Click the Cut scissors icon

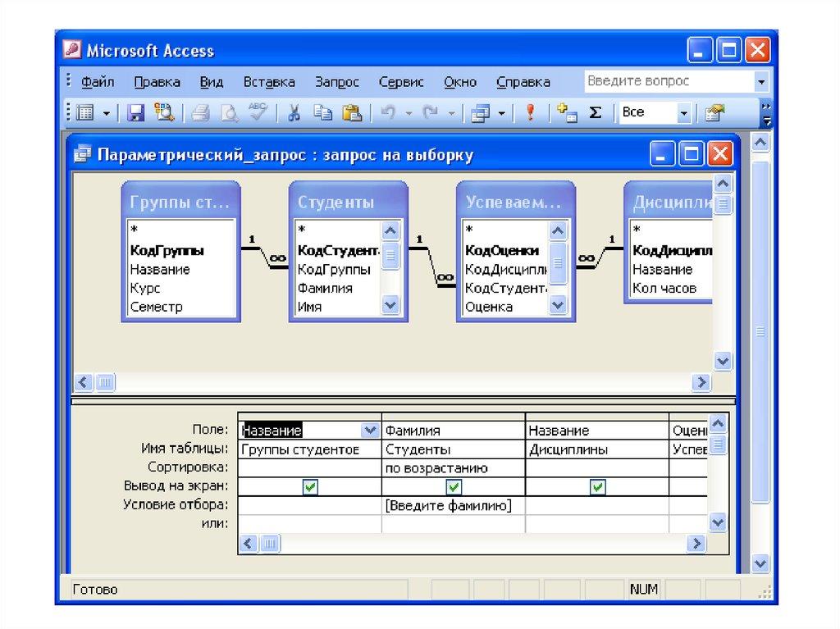pyautogui.click(x=294, y=113)
